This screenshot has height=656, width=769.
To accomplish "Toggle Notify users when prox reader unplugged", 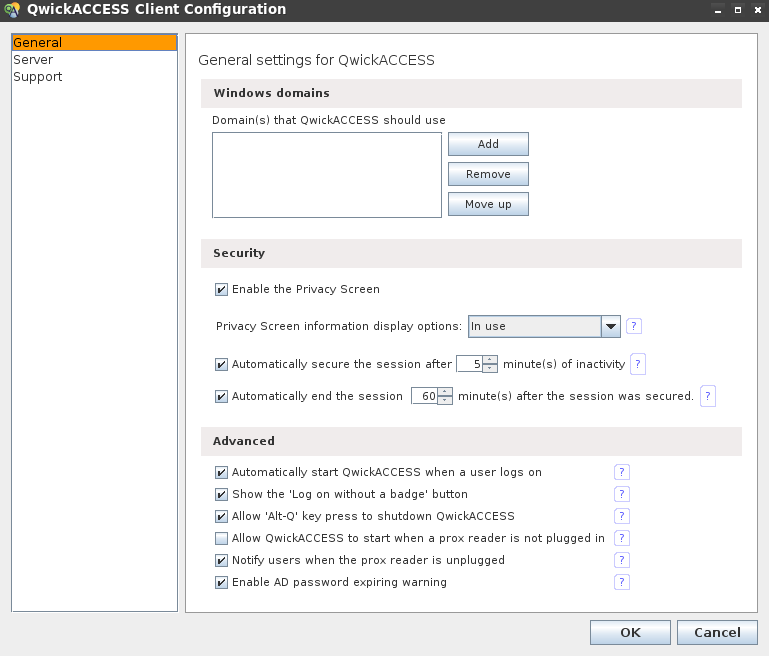I will (221, 560).
